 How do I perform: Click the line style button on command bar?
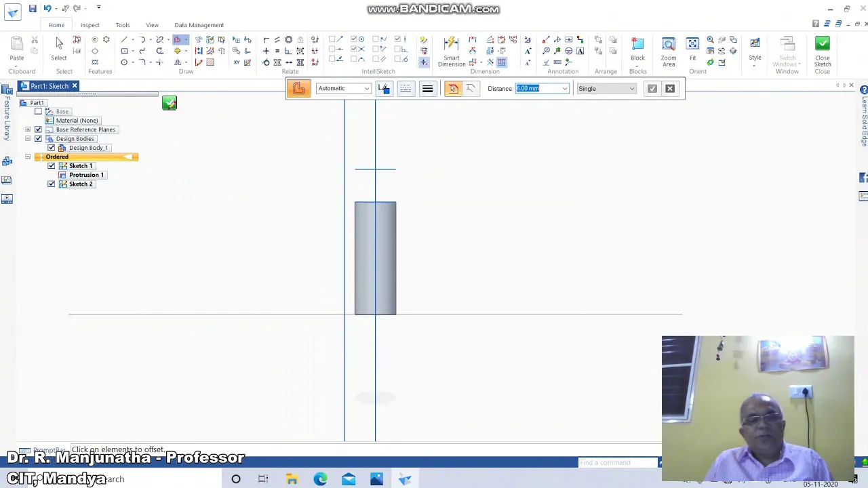coord(428,88)
